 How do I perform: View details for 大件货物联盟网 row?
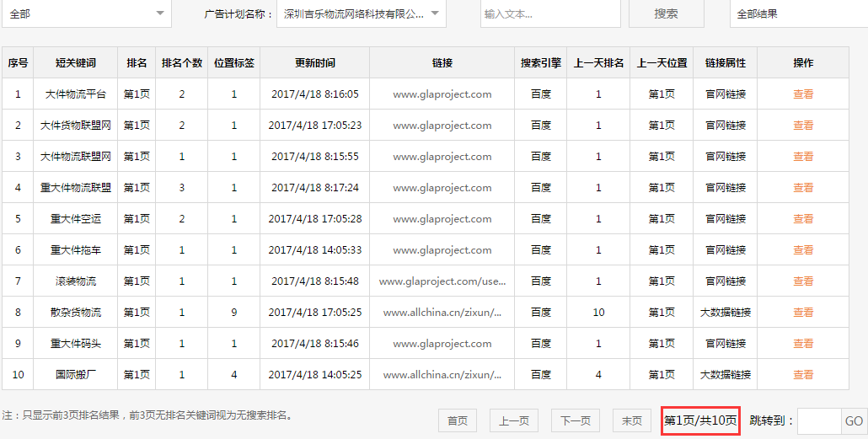pos(803,126)
